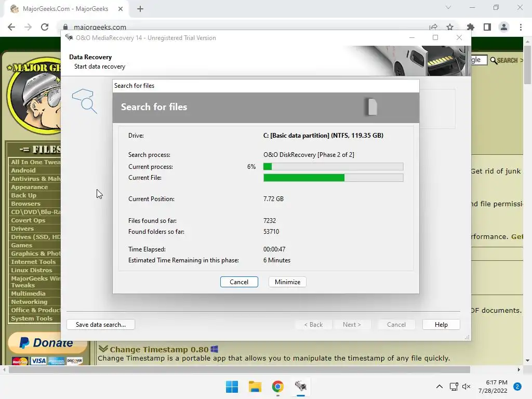
Task: Open Change Timestamp 0.80 article link
Action: pos(159,350)
